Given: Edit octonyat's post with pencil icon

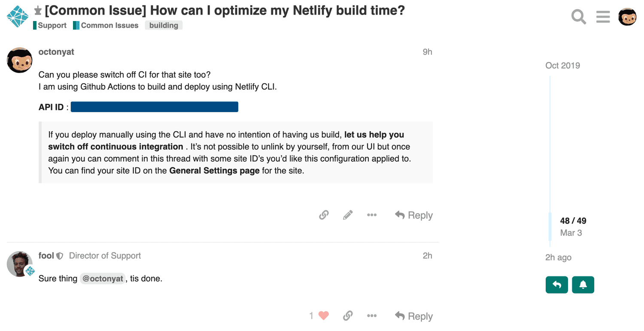Looking at the screenshot, I should coord(348,215).
